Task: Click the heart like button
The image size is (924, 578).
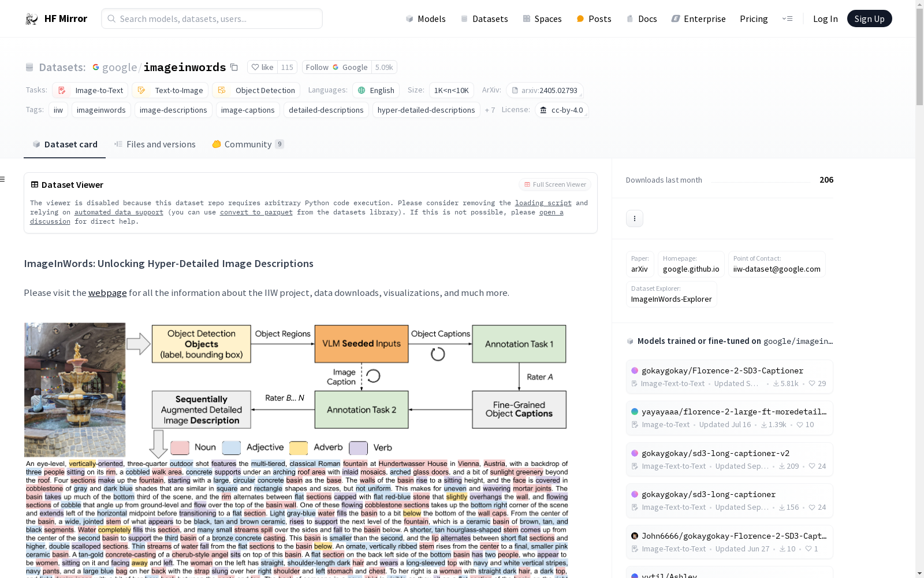Action: click(263, 67)
